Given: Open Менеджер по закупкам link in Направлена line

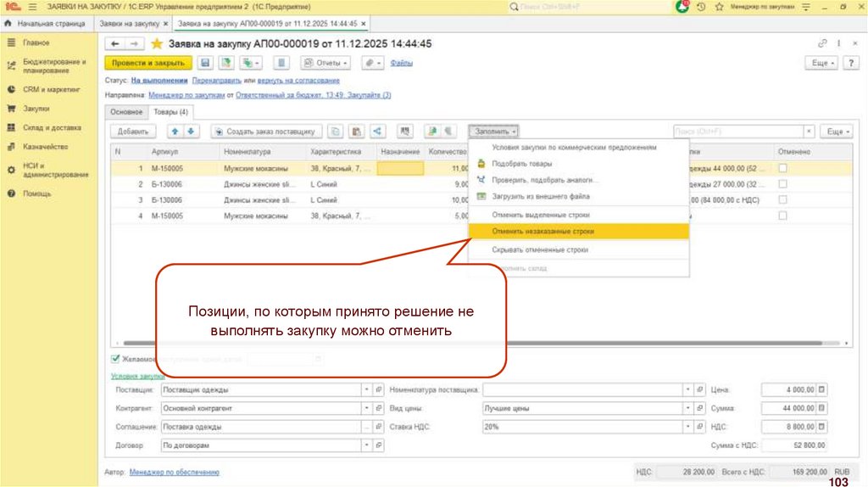Looking at the screenshot, I should [186, 95].
